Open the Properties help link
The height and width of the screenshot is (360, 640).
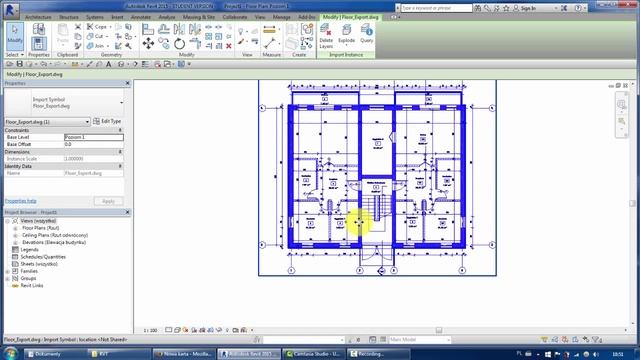tap(20, 201)
